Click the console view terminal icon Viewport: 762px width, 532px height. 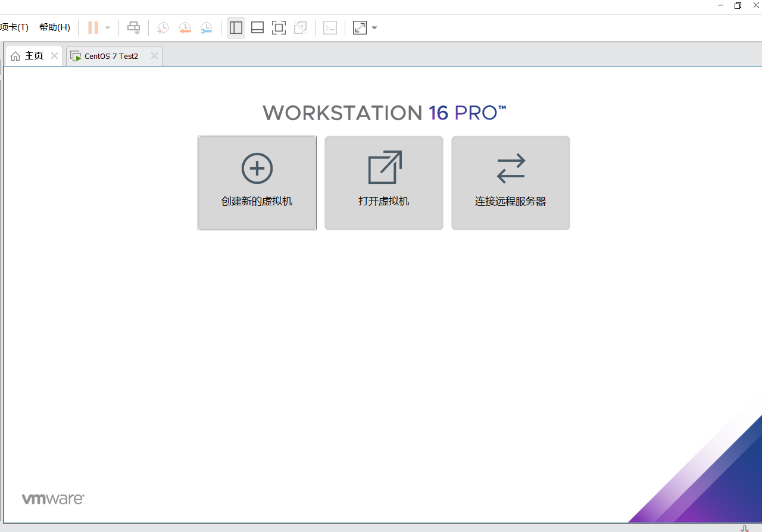click(x=330, y=27)
